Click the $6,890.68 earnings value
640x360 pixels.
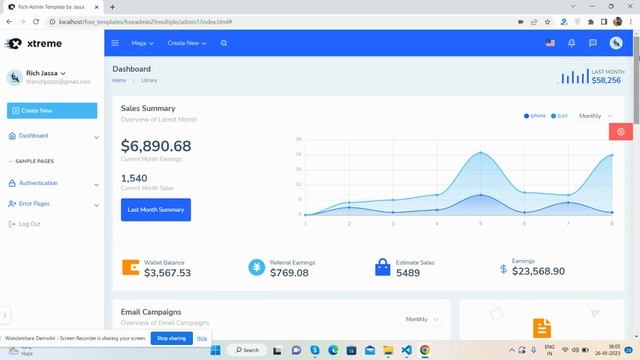(156, 146)
